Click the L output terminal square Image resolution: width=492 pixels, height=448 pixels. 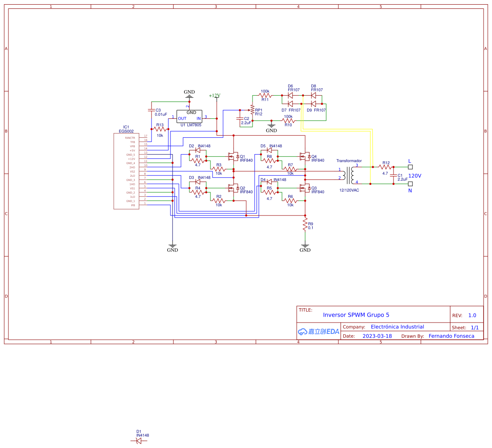(x=410, y=167)
